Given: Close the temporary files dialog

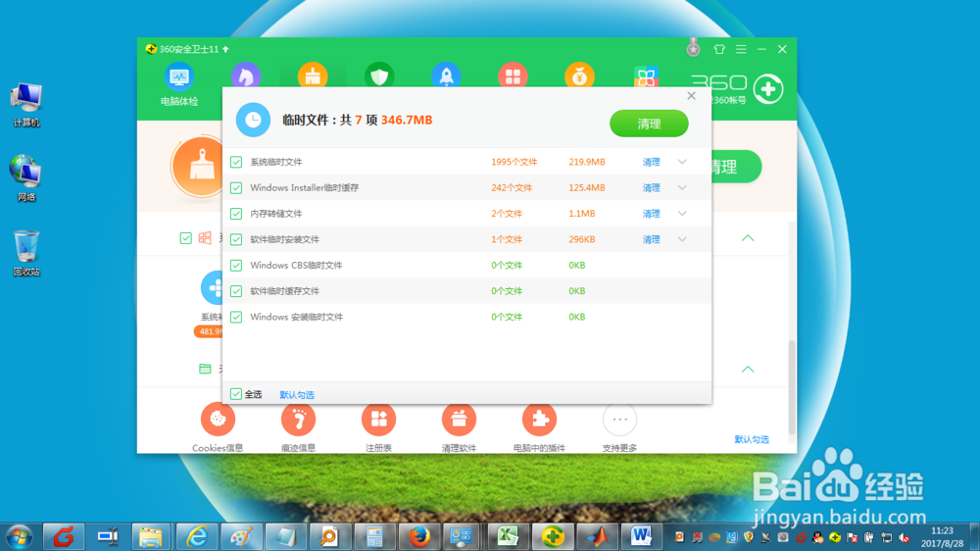Looking at the screenshot, I should (691, 96).
